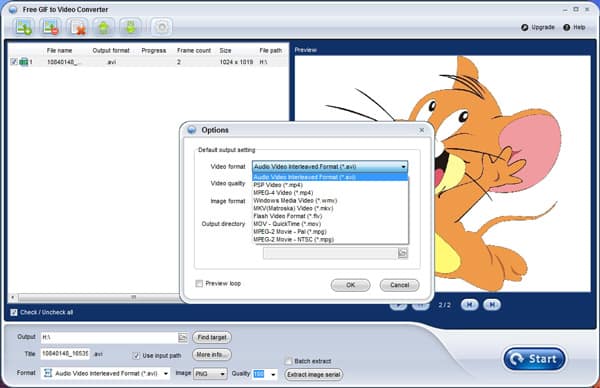
Task: Click the Title text input field
Action: [65, 354]
